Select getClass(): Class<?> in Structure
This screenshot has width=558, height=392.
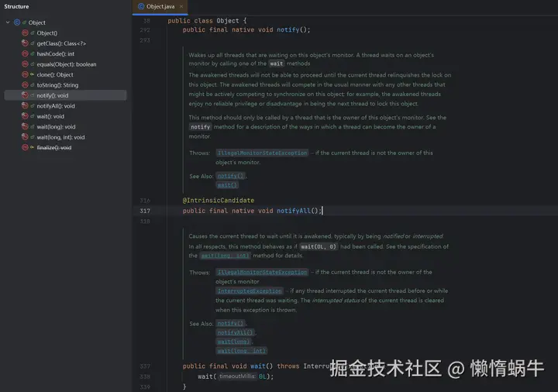point(65,43)
